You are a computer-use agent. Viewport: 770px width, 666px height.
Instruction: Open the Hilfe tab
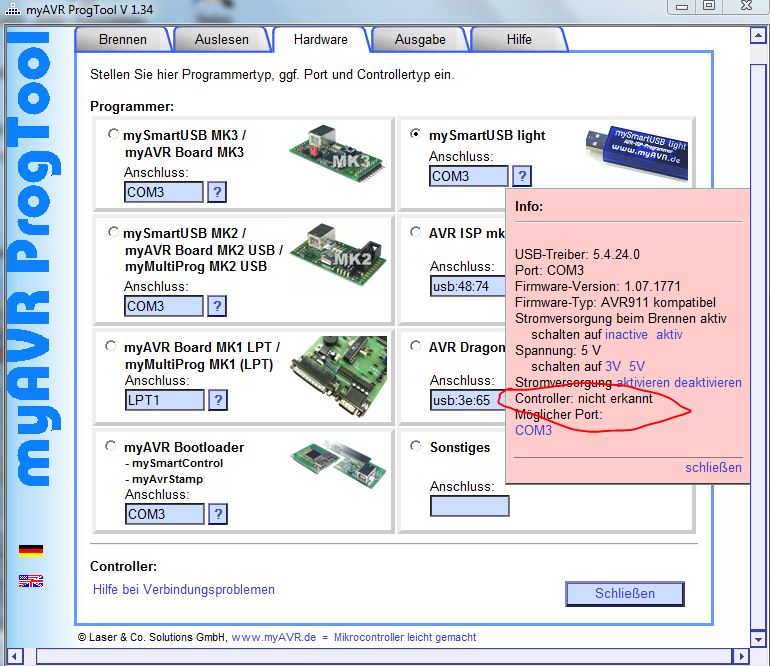click(519, 39)
